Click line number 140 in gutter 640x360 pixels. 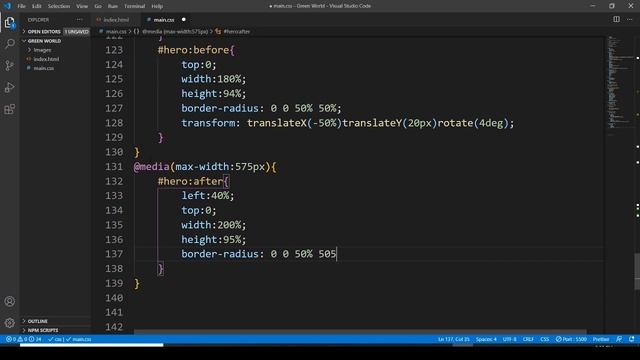pos(114,298)
